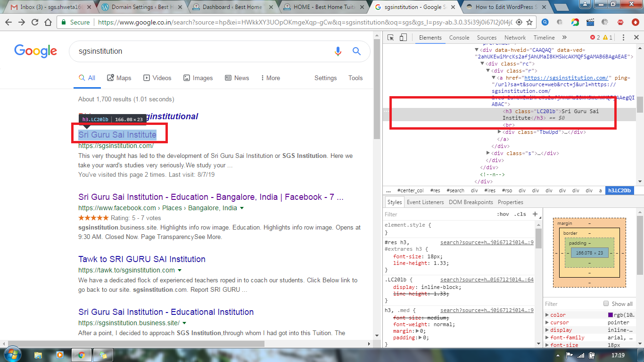Reload the page with the refresh icon
The height and width of the screenshot is (362, 644).
point(35,22)
